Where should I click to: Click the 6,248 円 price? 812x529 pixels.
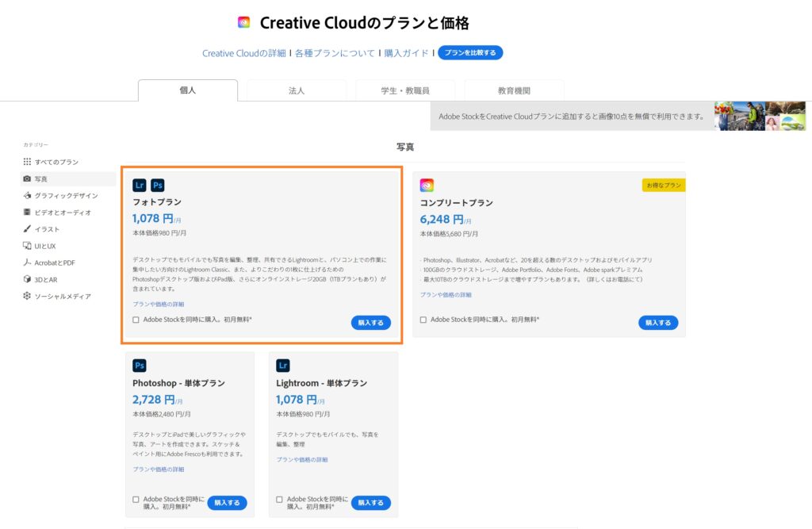(442, 219)
